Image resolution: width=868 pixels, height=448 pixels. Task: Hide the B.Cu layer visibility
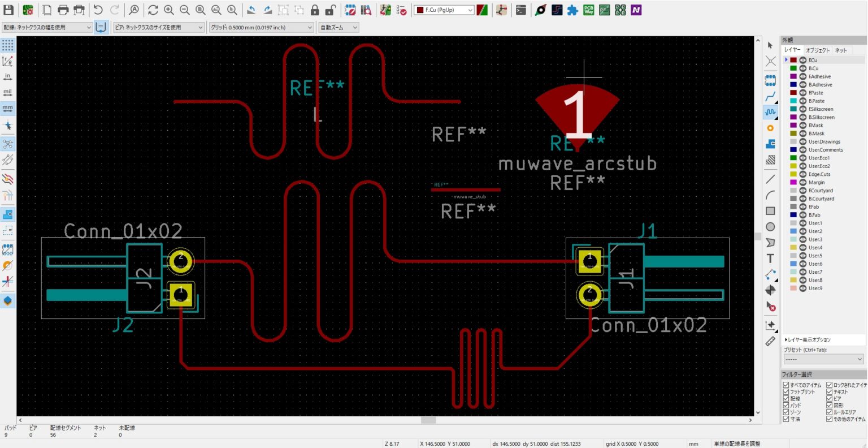point(803,68)
